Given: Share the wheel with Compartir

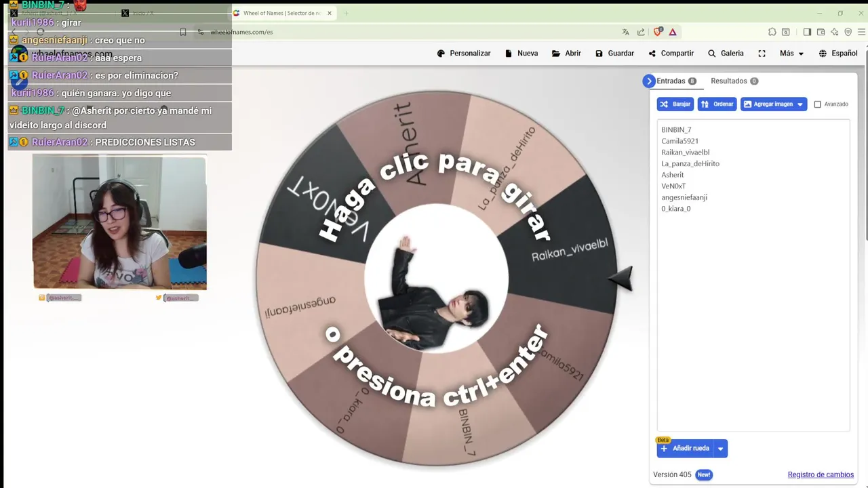Looking at the screenshot, I should point(671,54).
